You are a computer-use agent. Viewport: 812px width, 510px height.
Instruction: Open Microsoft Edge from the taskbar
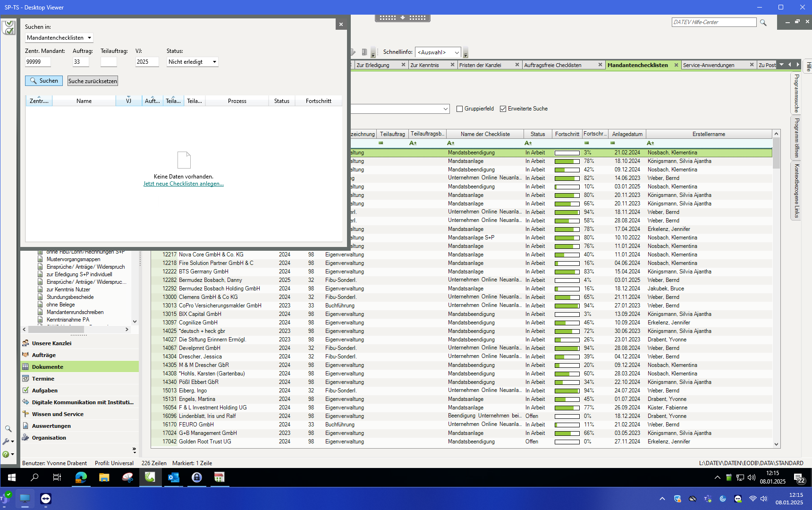click(81, 477)
